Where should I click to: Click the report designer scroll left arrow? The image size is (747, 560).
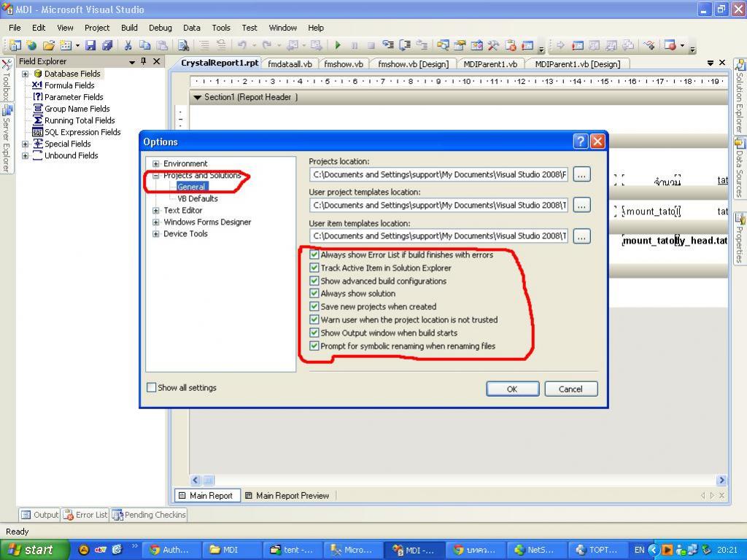[x=196, y=480]
